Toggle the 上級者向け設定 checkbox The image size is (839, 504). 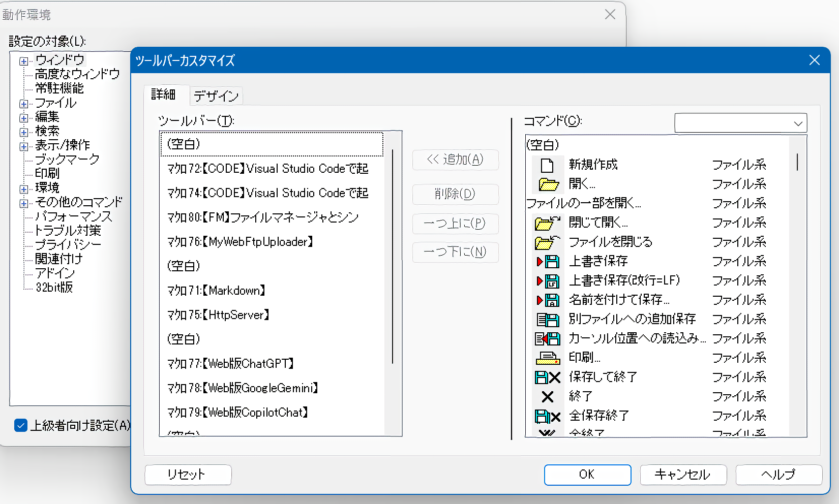21,425
